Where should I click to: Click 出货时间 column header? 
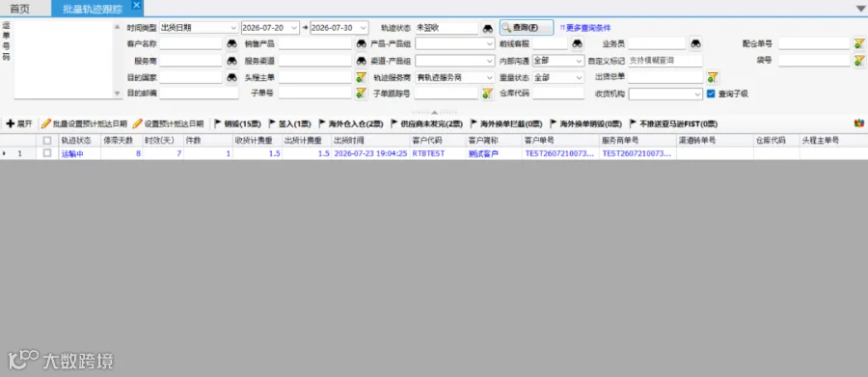pos(370,141)
